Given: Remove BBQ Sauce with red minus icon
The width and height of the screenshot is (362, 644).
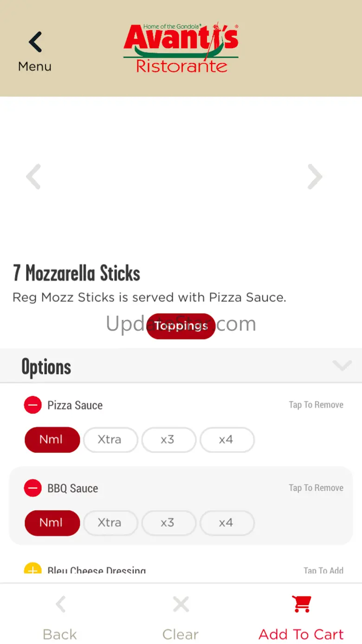Looking at the screenshot, I should click(x=32, y=488).
